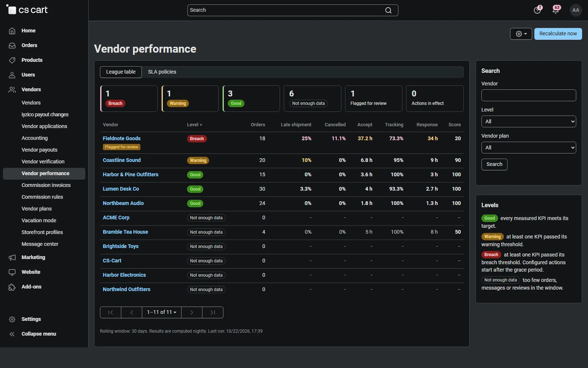Viewport: 588px width, 368px height.
Task: Click the Vendor search input field
Action: click(x=528, y=95)
